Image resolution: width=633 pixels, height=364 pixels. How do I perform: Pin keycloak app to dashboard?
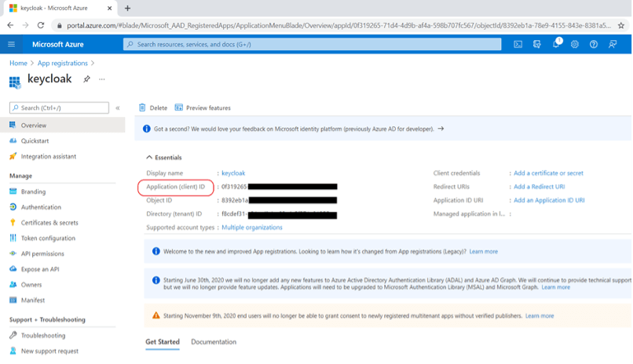(x=86, y=79)
